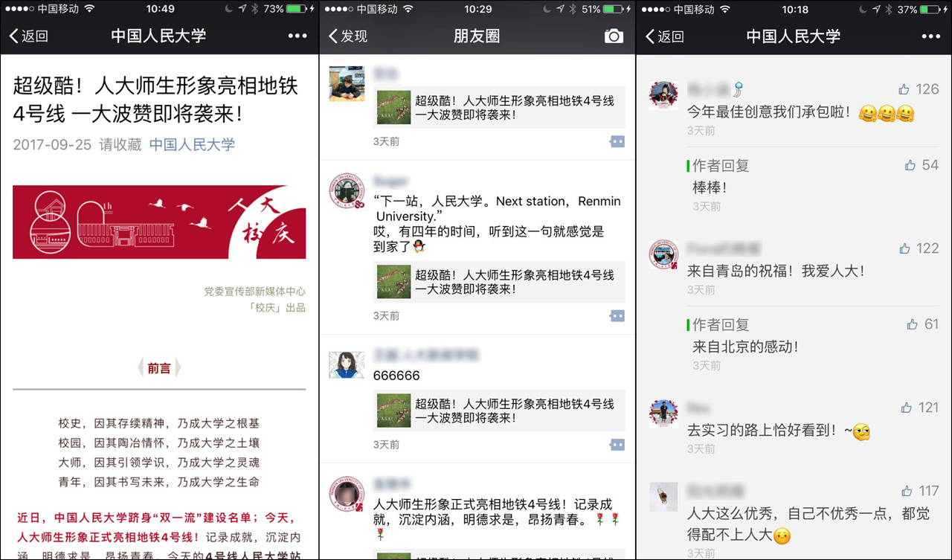The width and height of the screenshot is (952, 560).
Task: Open 中国人民大学 account link under title
Action: tap(192, 144)
